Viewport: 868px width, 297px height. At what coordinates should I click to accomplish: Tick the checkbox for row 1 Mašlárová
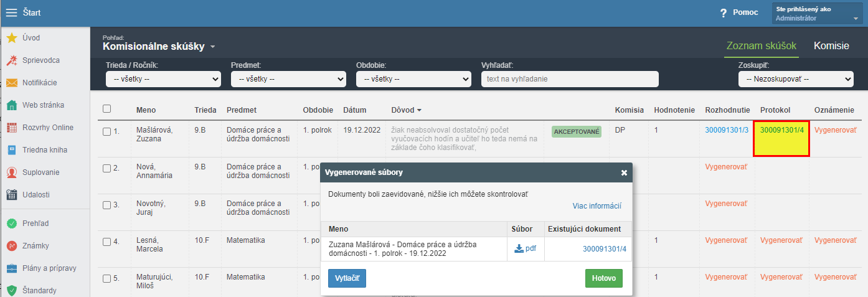[x=106, y=131]
